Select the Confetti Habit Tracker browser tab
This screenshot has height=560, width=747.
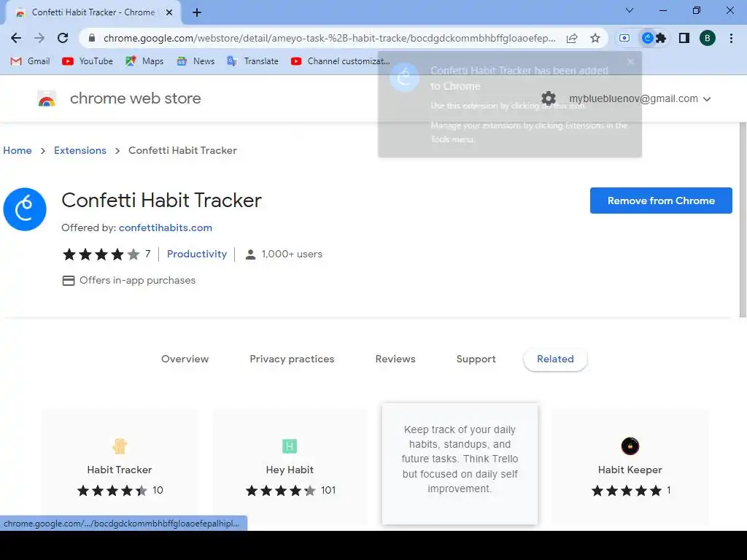coord(93,12)
